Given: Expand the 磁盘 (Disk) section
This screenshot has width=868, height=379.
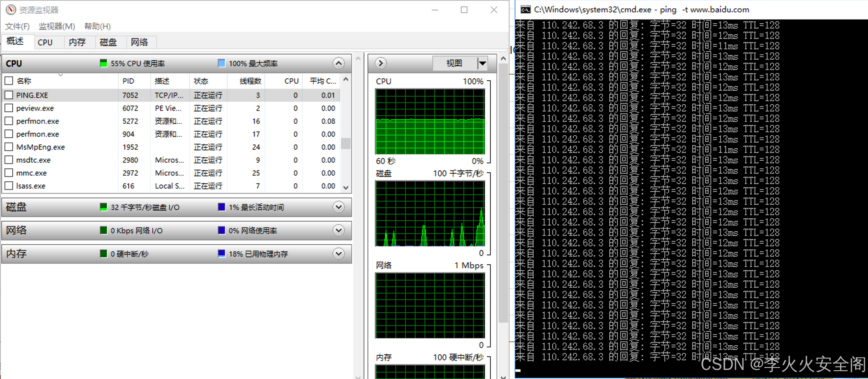Looking at the screenshot, I should tap(338, 207).
